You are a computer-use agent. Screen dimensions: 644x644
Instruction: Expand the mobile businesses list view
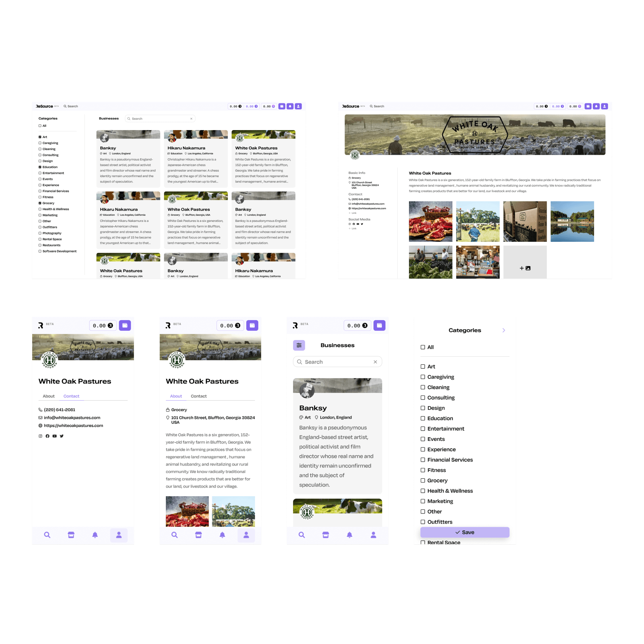[x=297, y=345]
